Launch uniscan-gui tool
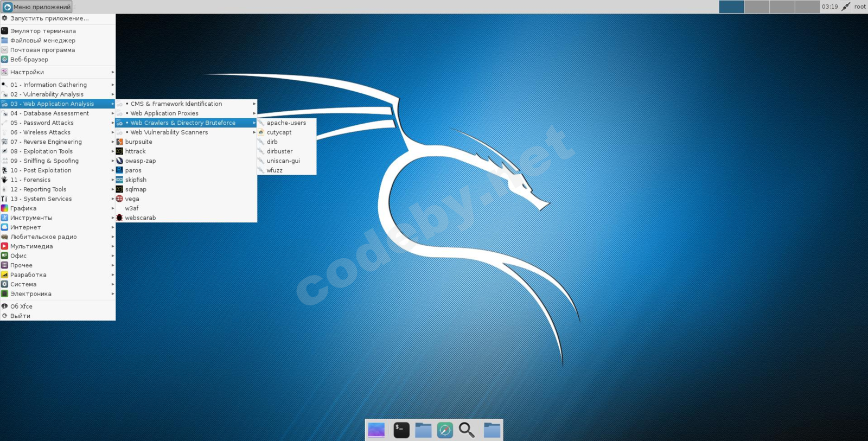Screen dimensions: 868x441 [286, 161]
